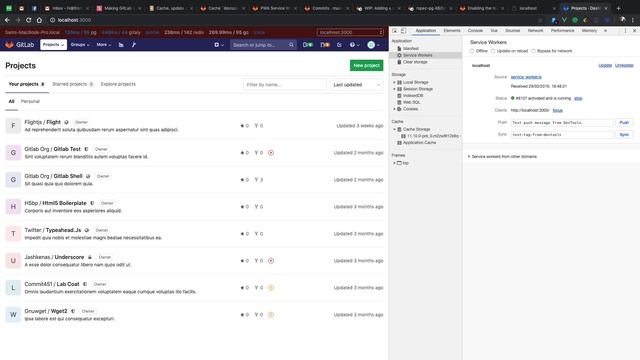The image size is (640, 360).
Task: Select Manifest in Application sidebar
Action: pyautogui.click(x=411, y=49)
